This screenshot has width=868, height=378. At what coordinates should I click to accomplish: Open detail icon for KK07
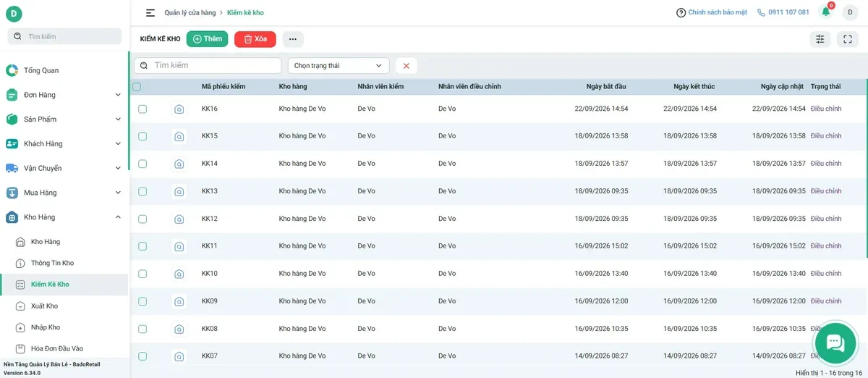coord(179,356)
